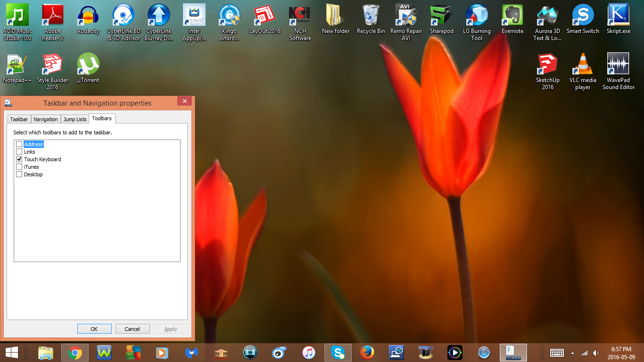
Task: Click the network signal tray icon
Action: click(x=584, y=353)
